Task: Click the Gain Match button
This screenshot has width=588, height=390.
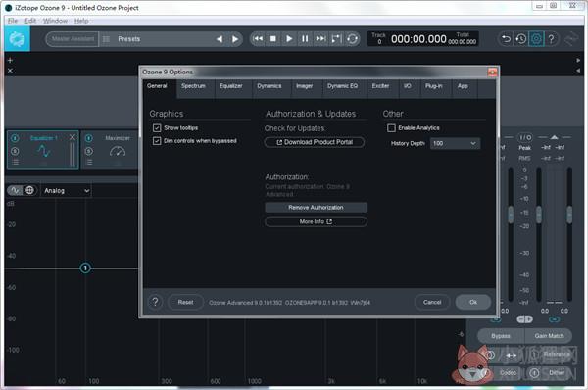Action: coord(549,336)
